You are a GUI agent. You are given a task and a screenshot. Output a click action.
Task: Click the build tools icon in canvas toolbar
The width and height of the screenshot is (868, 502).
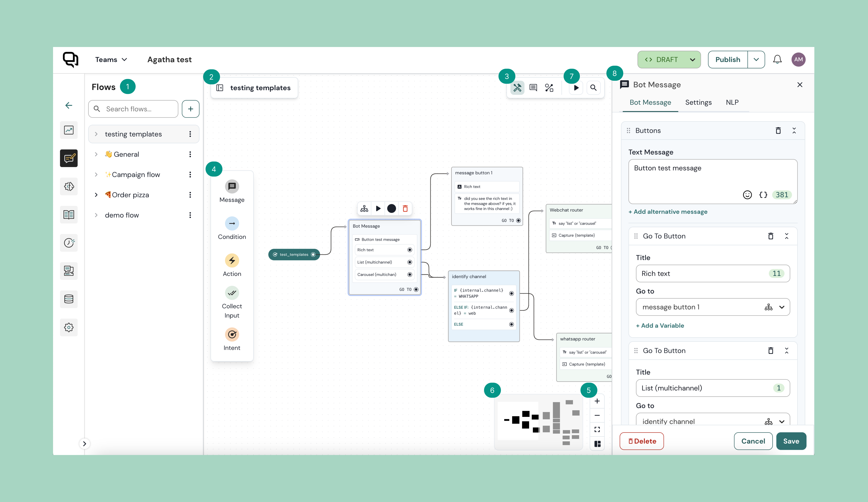click(x=517, y=88)
